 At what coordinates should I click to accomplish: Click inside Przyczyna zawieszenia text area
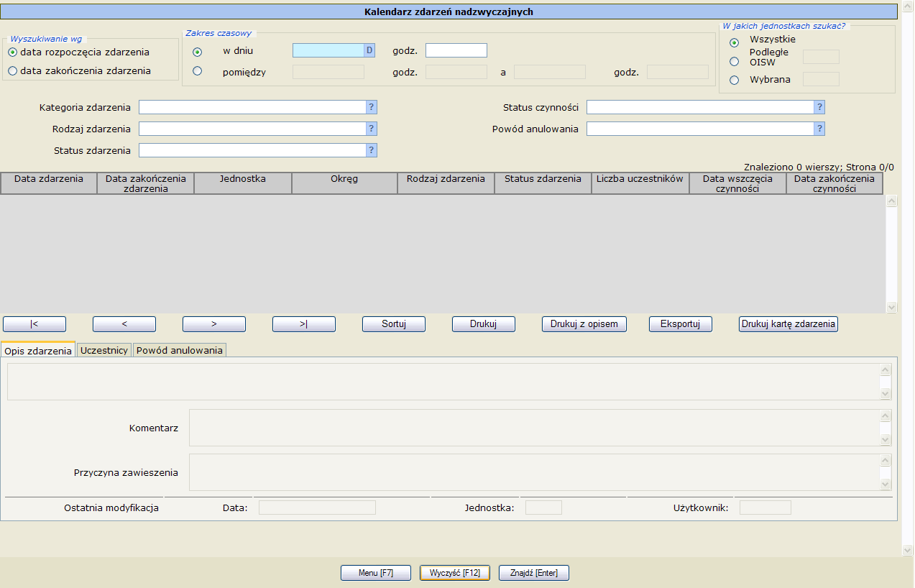[534, 472]
